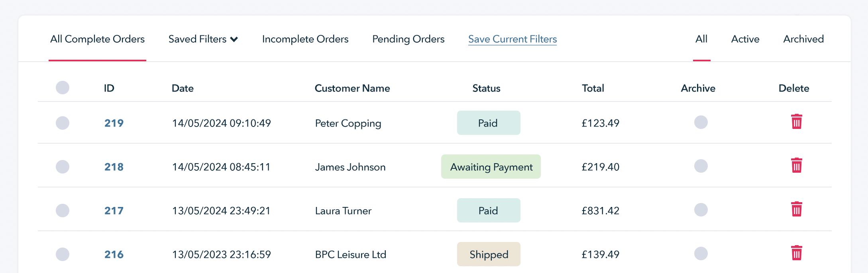
Task: Toggle archive for James Johnson's order
Action: [701, 166]
